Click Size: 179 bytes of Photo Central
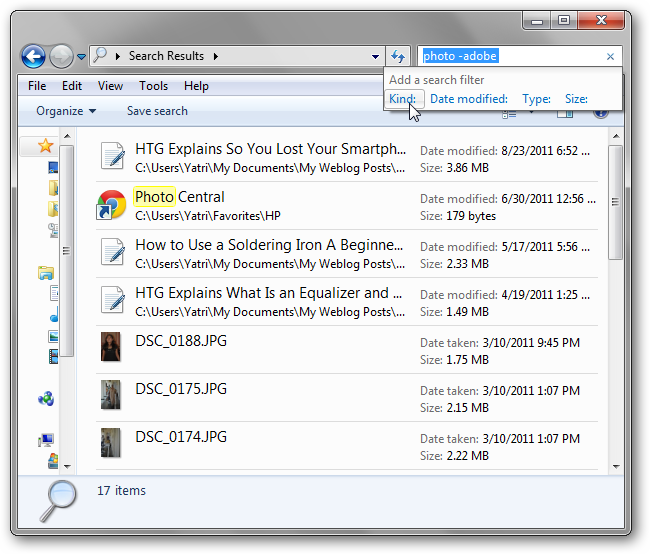The width and height of the screenshot is (650, 554). point(458,216)
